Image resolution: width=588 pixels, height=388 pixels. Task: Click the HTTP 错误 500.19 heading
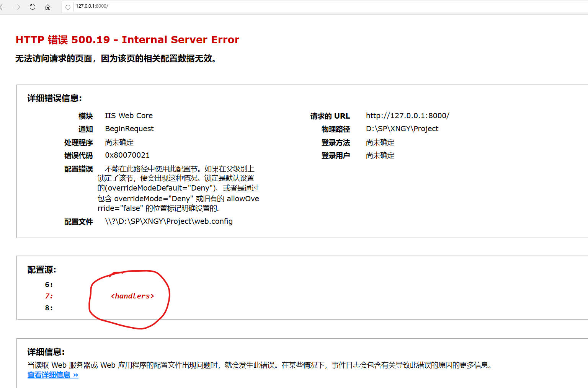coord(127,39)
